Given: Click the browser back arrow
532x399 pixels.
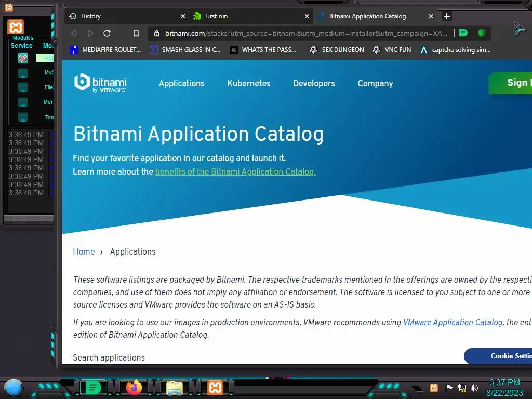Looking at the screenshot, I should [74, 33].
